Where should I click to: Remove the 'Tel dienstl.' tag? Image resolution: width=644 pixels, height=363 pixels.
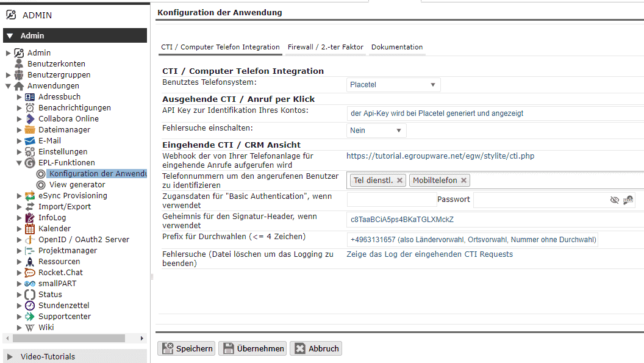[x=399, y=180]
